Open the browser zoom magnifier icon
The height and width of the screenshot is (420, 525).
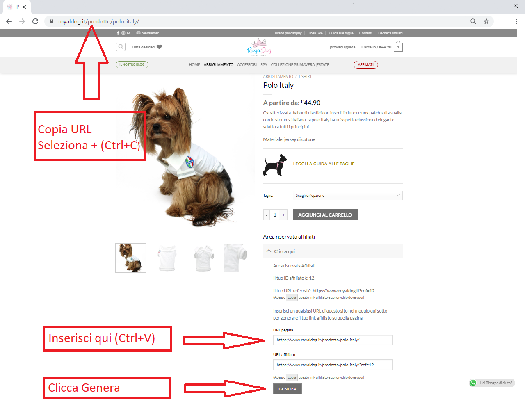tap(473, 21)
